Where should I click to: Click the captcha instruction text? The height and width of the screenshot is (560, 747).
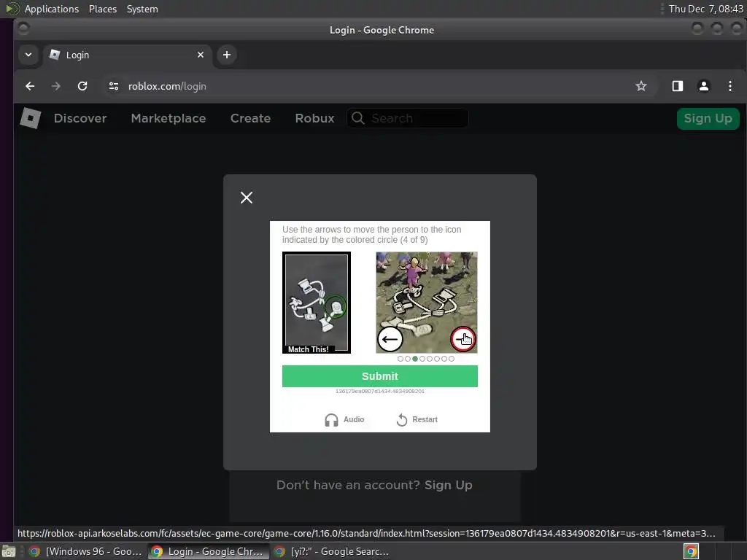coord(371,235)
